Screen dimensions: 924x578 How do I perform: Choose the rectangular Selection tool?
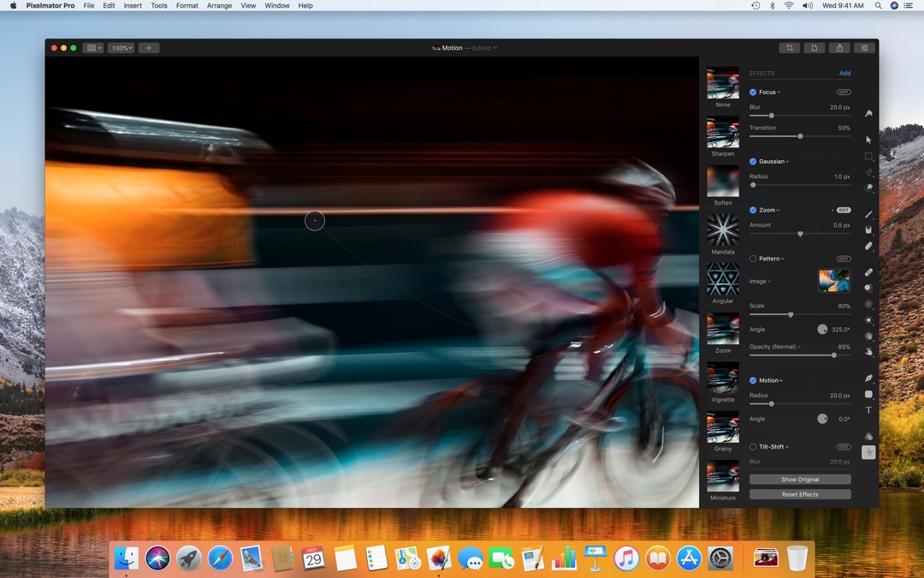tap(868, 157)
